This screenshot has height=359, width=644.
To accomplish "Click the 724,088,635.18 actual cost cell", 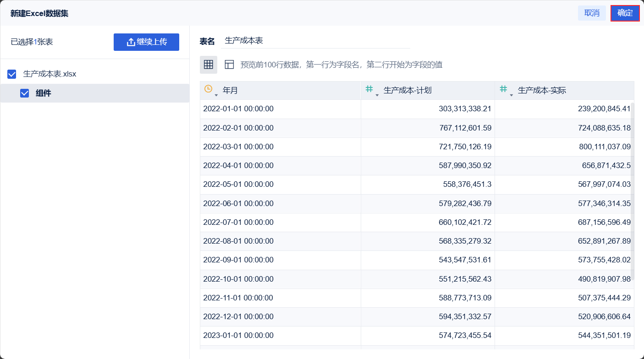I will coord(565,128).
